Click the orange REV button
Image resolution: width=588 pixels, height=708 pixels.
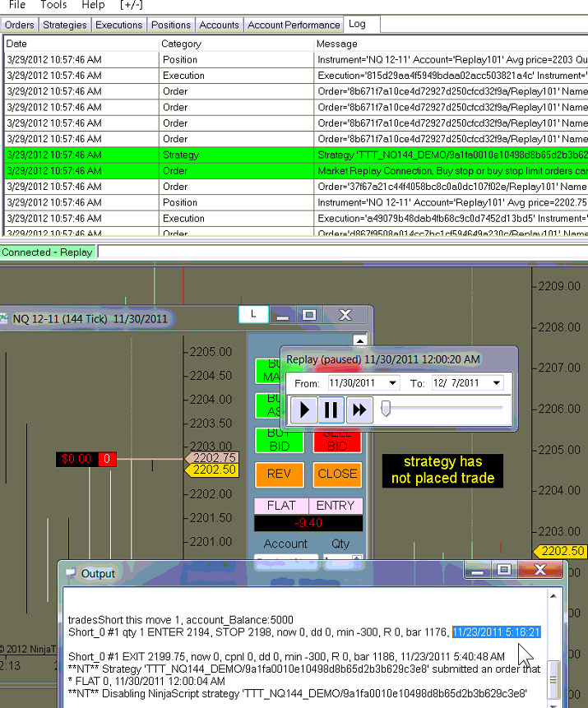[x=279, y=474]
